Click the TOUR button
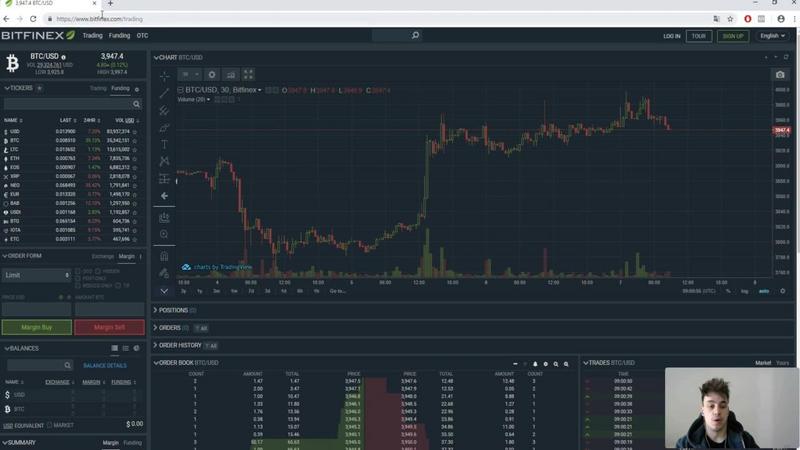 (x=698, y=36)
